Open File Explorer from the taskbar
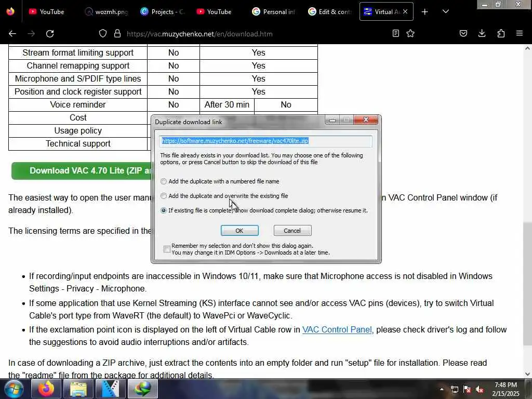This screenshot has width=532, height=399. [78, 389]
